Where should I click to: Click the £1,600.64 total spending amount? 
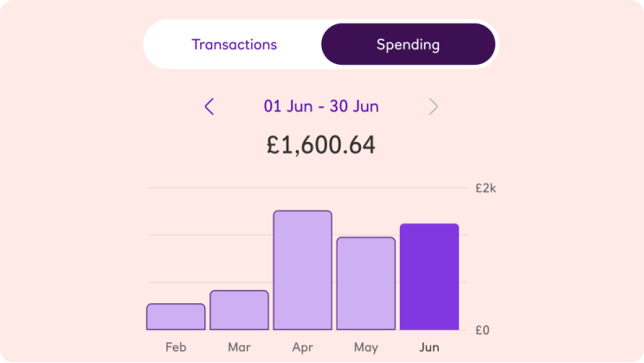coord(321,145)
